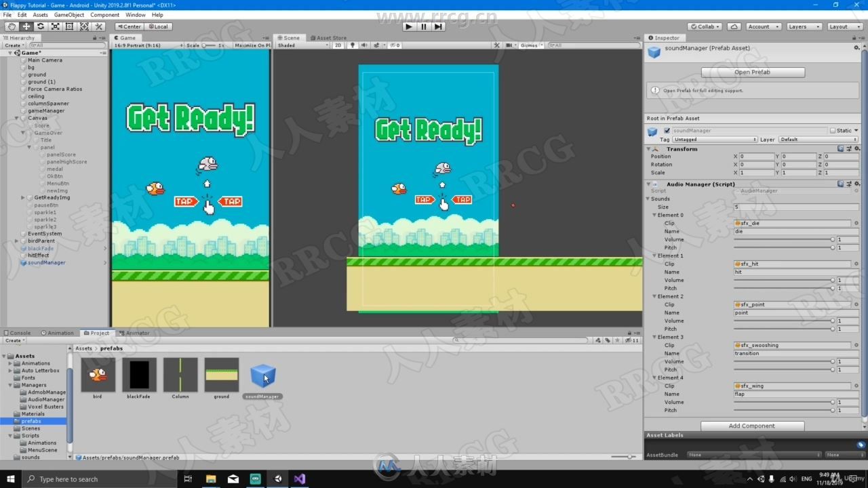The height and width of the screenshot is (488, 868).
Task: Select the Hand tool in toolbar
Action: click(x=12, y=26)
